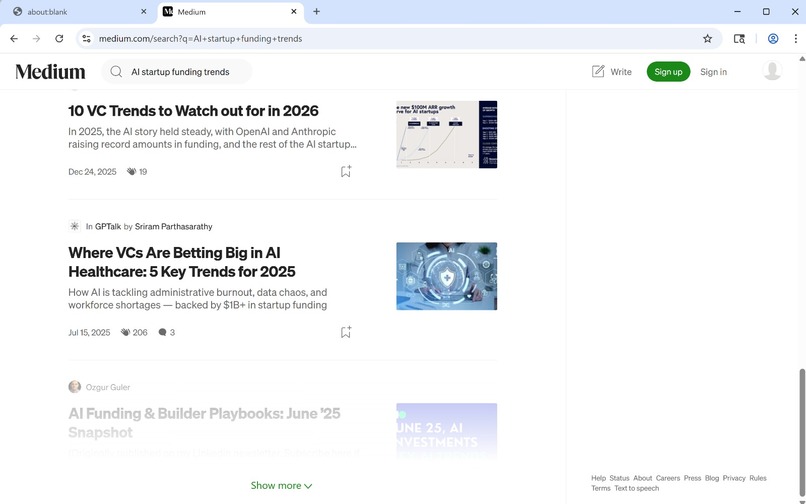Click the GPTalk publication icon
The height and width of the screenshot is (504, 806).
pyautogui.click(x=75, y=226)
